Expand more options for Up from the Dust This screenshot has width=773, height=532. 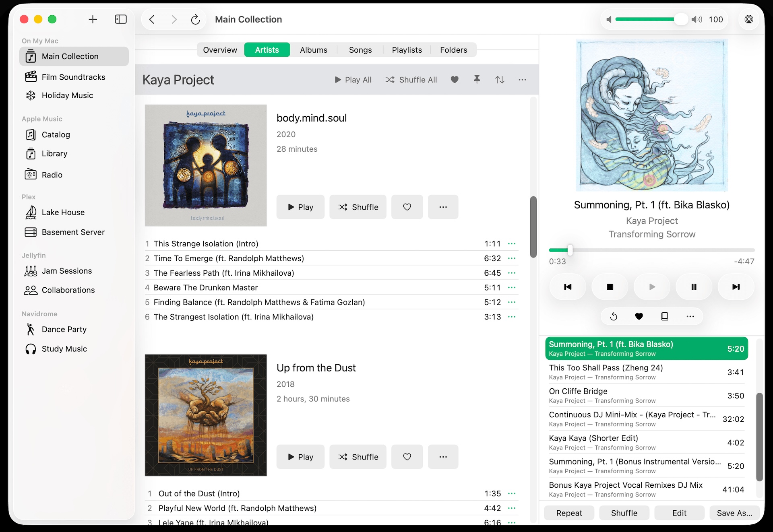point(443,457)
